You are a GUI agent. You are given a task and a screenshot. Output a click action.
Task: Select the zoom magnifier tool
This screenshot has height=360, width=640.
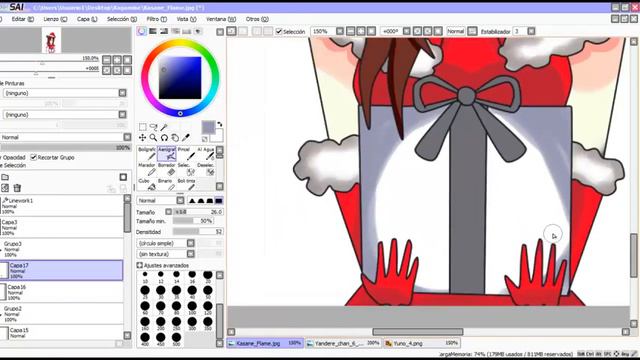click(153, 138)
